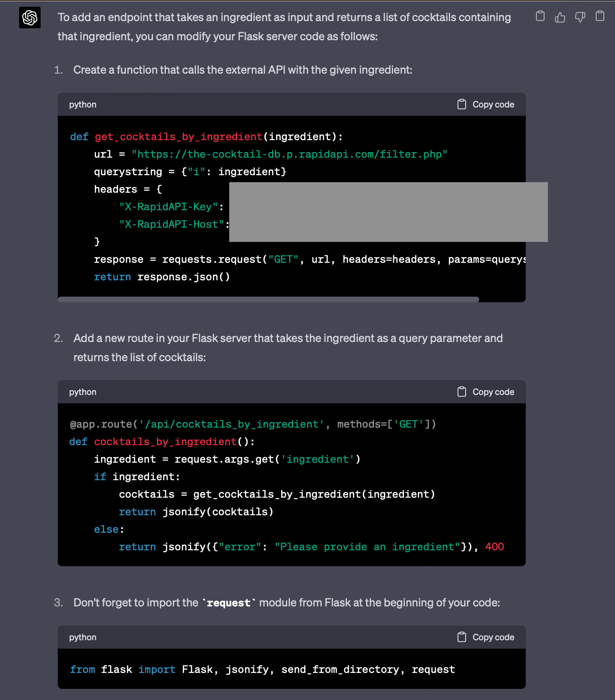This screenshot has height=700, width=615.
Task: Click the horizontal scrollbar in first code block
Action: tap(268, 299)
